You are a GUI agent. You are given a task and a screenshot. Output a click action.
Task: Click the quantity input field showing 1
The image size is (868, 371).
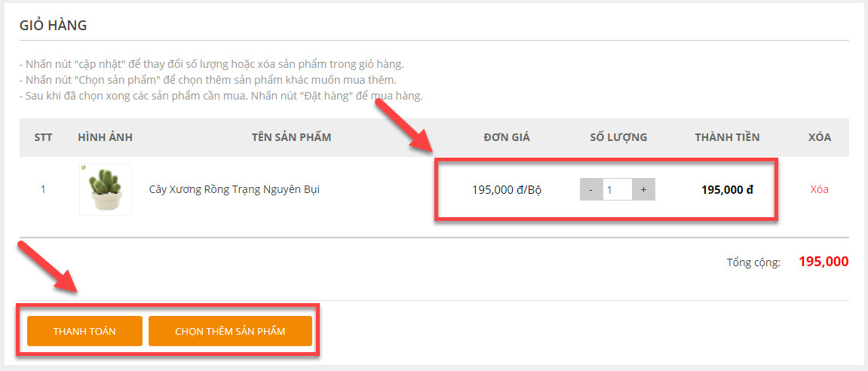click(x=617, y=189)
